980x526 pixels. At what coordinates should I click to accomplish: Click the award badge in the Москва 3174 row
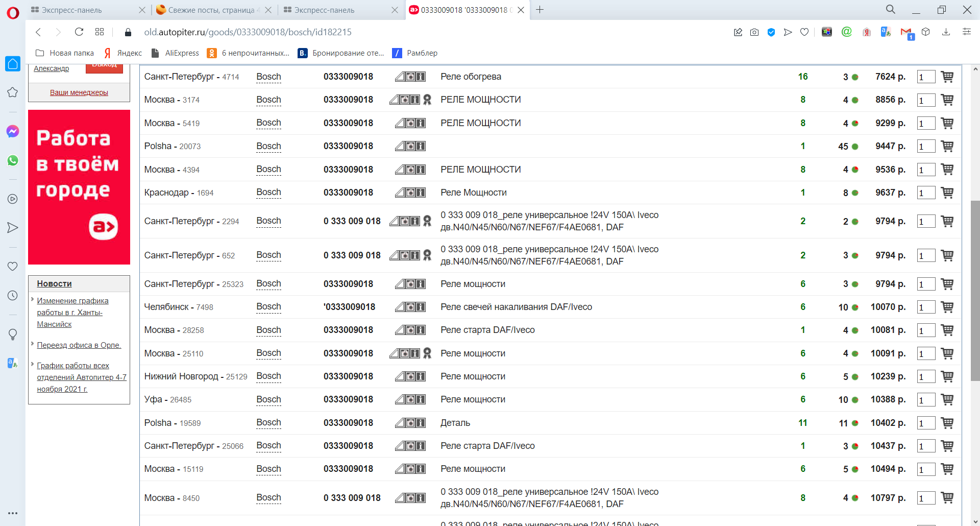tap(427, 100)
